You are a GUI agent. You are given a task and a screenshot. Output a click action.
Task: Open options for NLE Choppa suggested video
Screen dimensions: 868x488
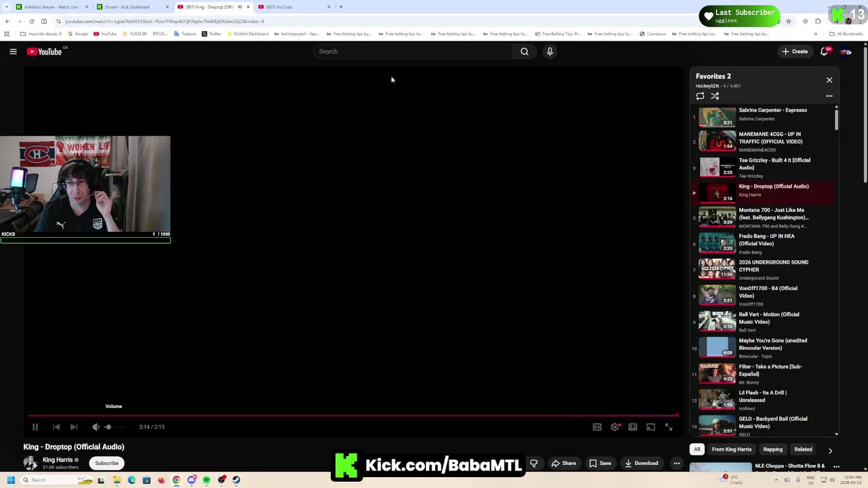[x=836, y=466]
